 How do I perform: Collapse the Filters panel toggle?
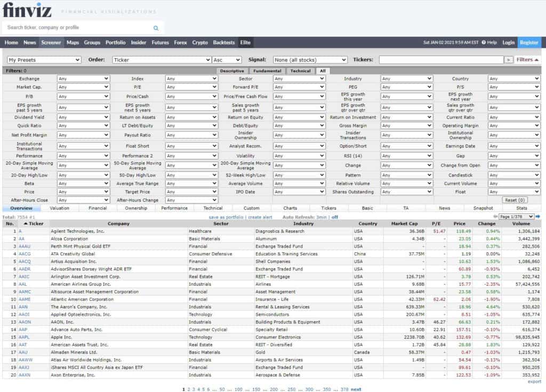tap(527, 60)
